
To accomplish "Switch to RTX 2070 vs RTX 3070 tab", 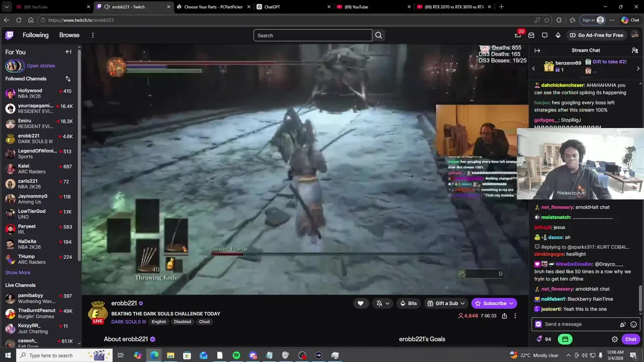I will pos(454,7).
